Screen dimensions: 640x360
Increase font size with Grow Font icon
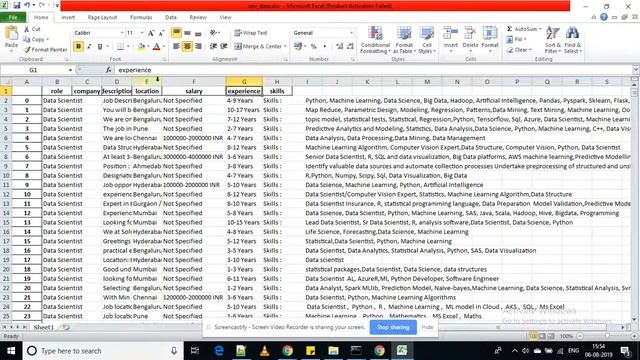point(151,33)
